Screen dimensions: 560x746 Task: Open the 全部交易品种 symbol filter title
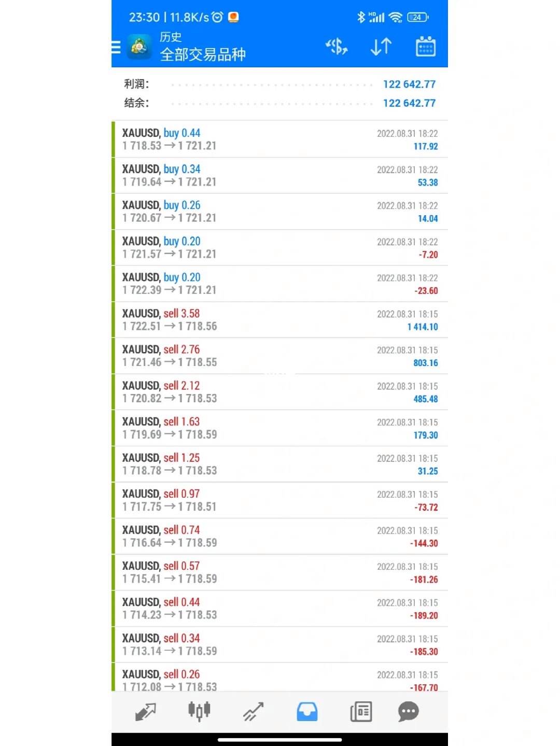(x=203, y=54)
